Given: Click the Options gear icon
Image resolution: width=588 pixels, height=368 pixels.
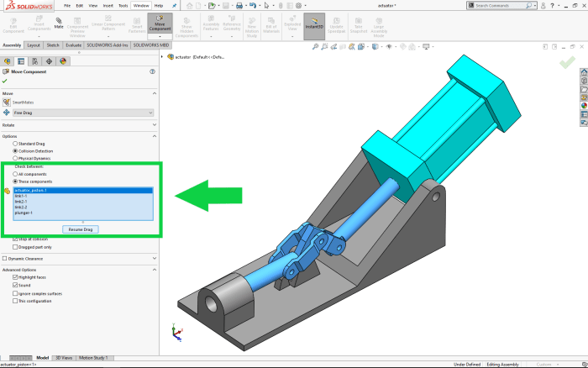Looking at the screenshot, I should coord(298,6).
